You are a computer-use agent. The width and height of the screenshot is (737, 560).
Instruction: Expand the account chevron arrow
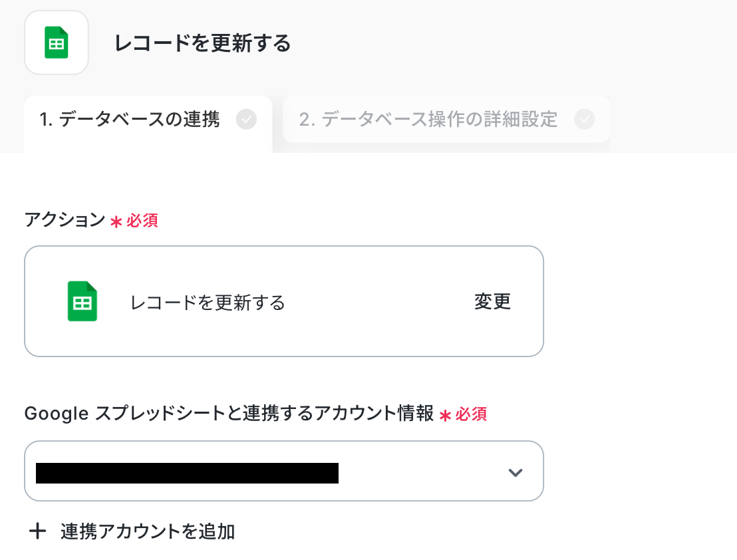[515, 473]
